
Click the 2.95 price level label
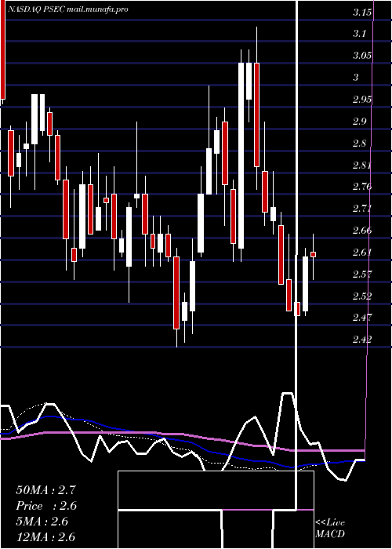[x=362, y=100]
